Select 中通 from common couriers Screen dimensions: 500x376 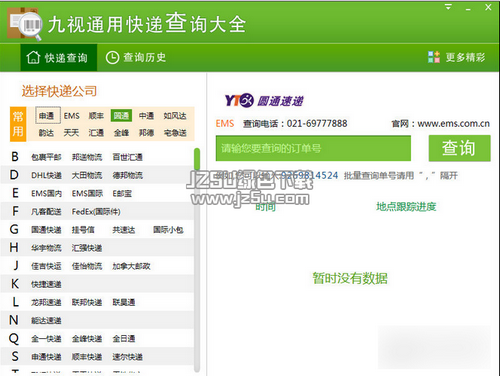coord(146,116)
